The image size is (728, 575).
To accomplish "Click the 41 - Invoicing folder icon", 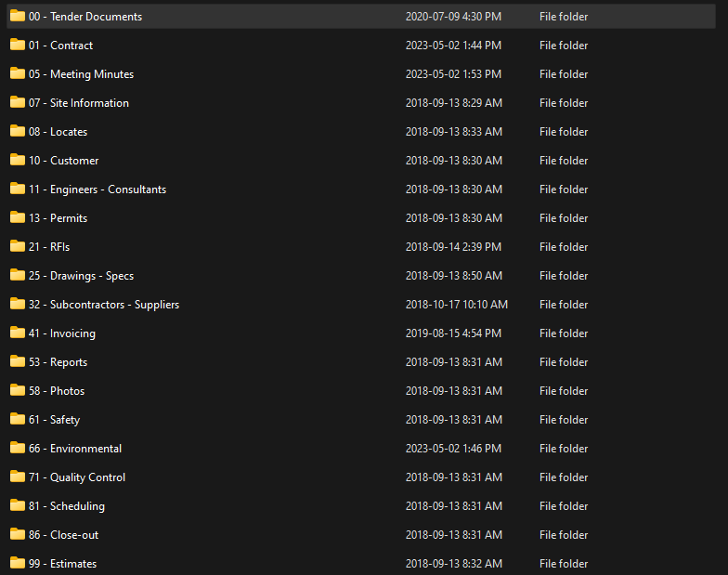I will click(x=18, y=333).
